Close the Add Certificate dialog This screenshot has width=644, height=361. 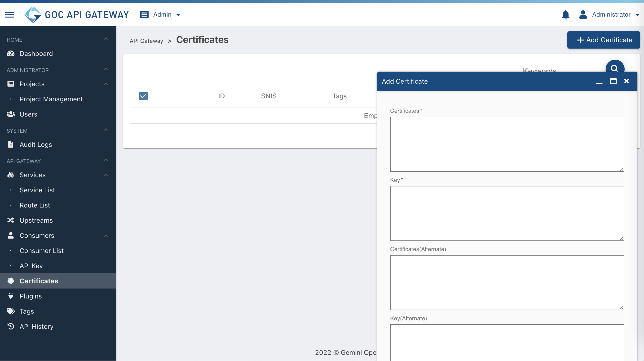(626, 81)
